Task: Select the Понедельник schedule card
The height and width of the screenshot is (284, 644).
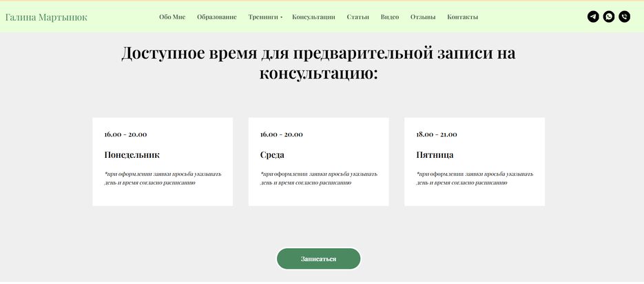Action: [163, 161]
